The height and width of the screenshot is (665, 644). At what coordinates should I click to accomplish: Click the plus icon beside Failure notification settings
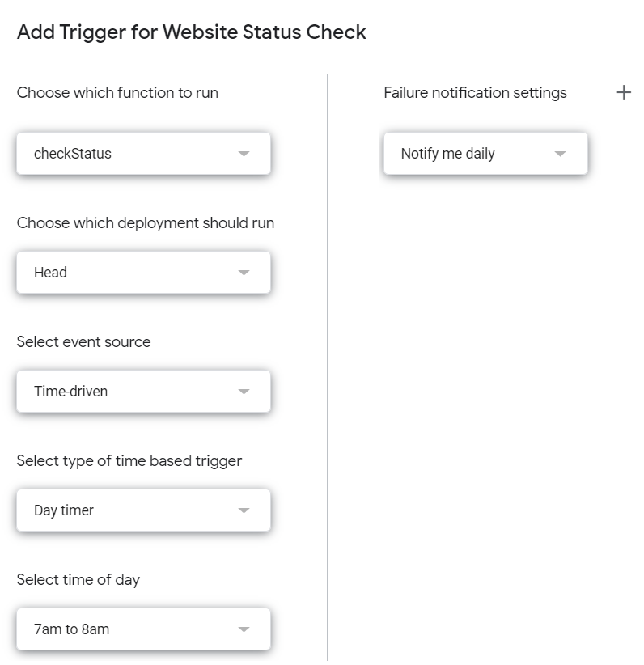(x=623, y=93)
